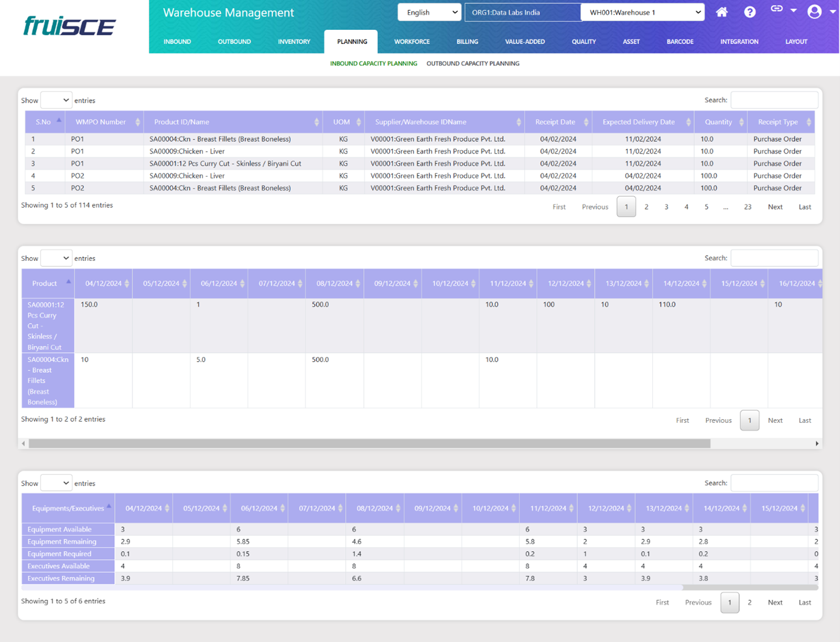Image resolution: width=840 pixels, height=642 pixels.
Task: Sort by WMPO Number column arrows
Action: click(138, 122)
